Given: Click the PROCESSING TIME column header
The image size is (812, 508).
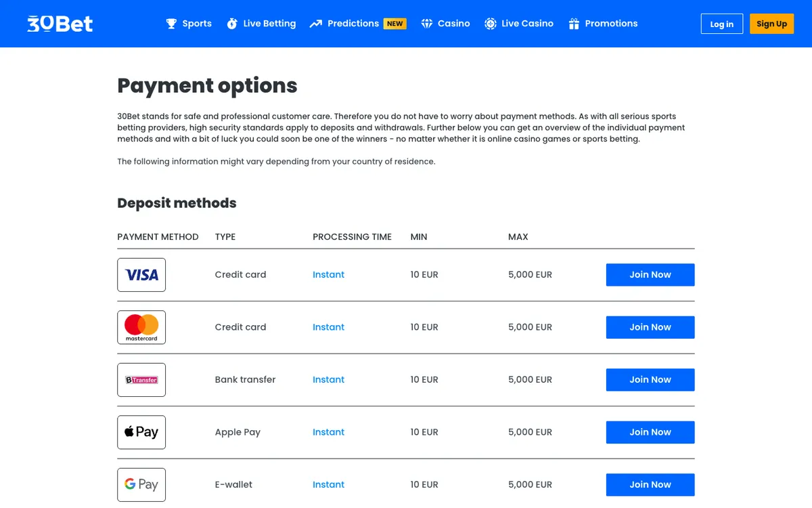Looking at the screenshot, I should pos(352,237).
